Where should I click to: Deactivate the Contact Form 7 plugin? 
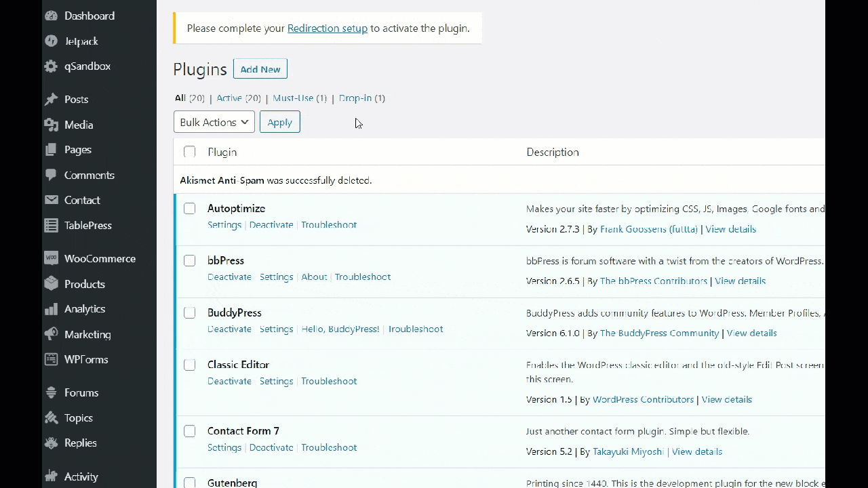(271, 448)
